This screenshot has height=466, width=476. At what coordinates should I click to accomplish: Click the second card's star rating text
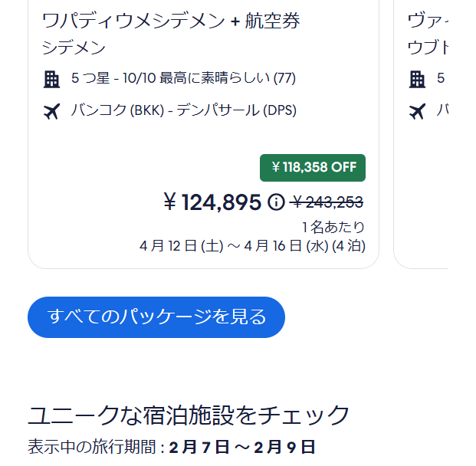coord(441,78)
